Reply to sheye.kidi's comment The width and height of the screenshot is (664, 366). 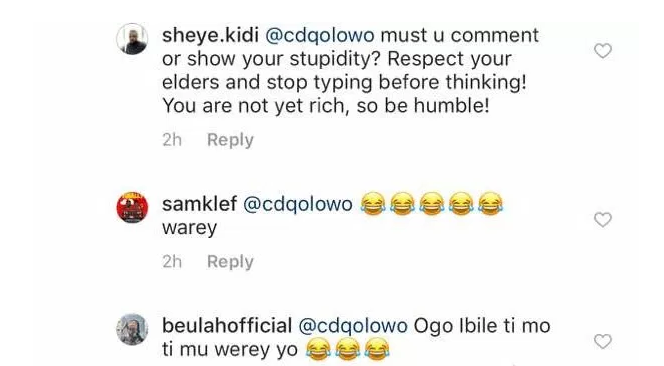tap(230, 140)
